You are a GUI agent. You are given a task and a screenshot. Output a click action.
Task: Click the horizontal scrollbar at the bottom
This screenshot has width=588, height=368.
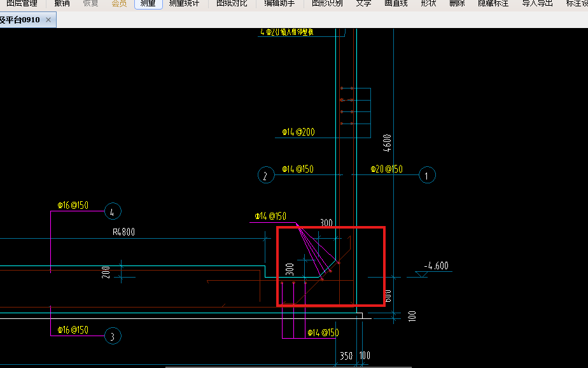(289, 367)
